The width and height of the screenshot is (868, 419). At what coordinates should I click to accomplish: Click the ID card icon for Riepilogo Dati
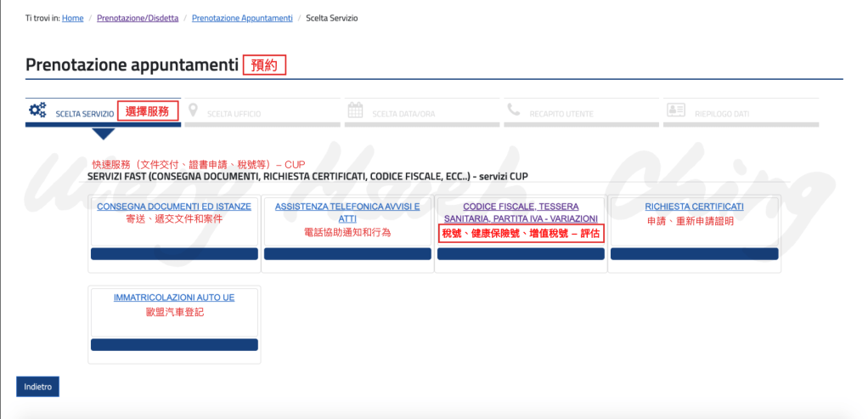pyautogui.click(x=675, y=110)
